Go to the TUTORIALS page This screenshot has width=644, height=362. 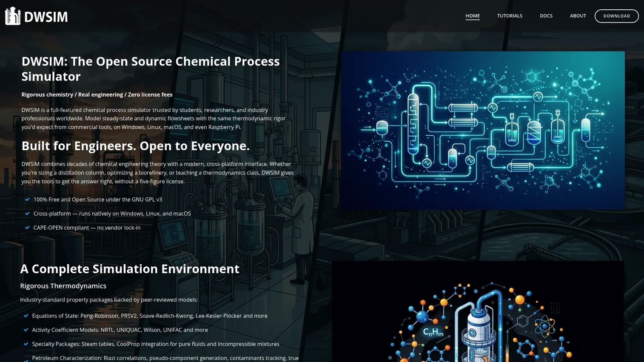point(510,16)
